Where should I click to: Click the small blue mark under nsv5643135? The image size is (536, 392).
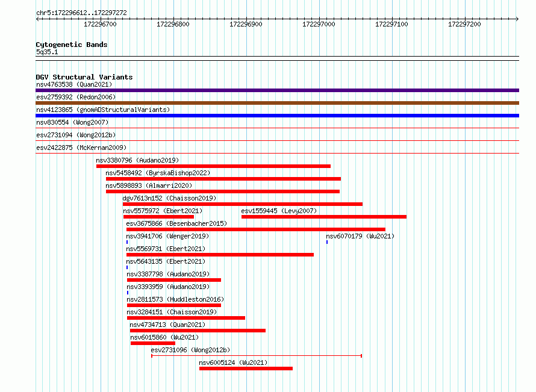tap(127, 267)
